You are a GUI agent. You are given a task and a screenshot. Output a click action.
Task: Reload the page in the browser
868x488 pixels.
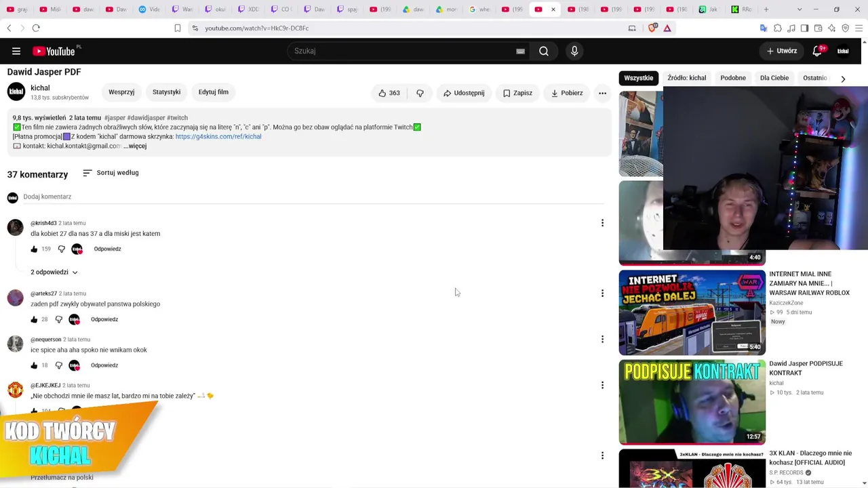pyautogui.click(x=36, y=28)
